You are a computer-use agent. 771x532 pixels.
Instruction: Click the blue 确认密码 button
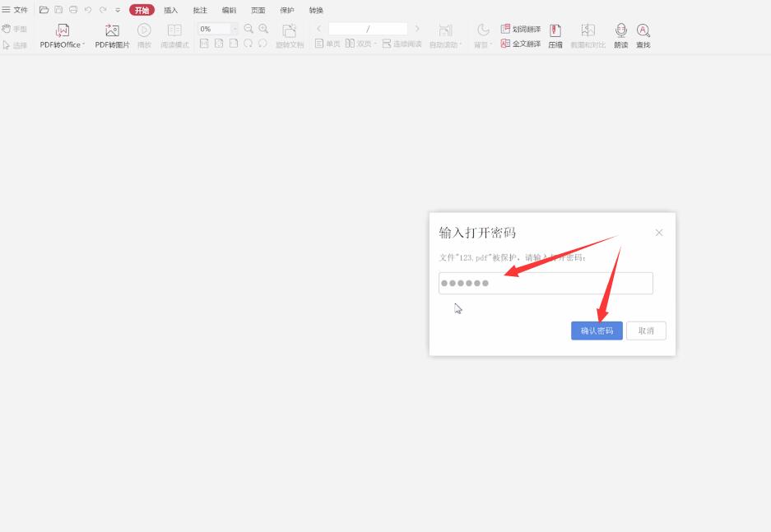pos(597,331)
